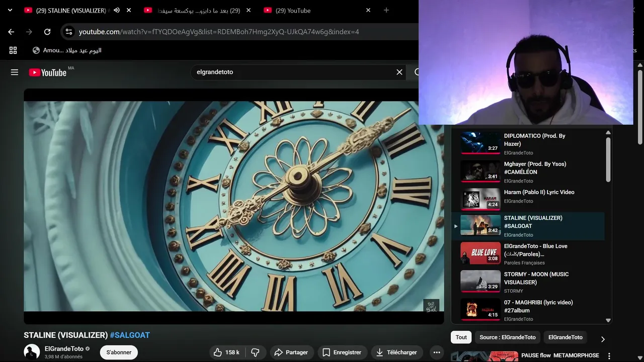Click the clock video player
This screenshot has height=362, width=644.
[x=234, y=206]
